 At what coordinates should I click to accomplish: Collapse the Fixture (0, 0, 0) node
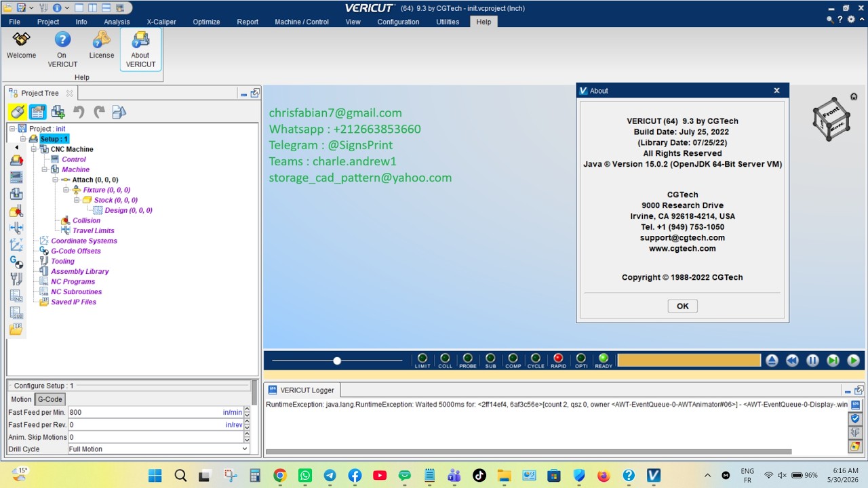(66, 190)
